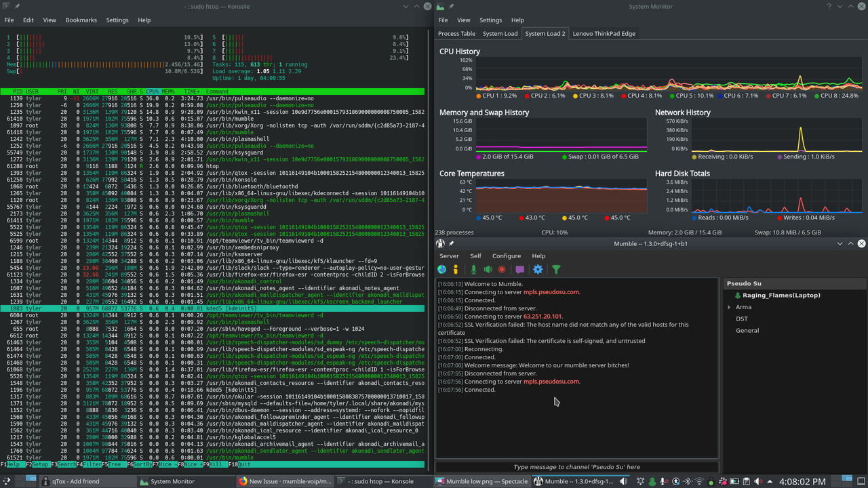The height and width of the screenshot is (488, 868).
Task: Click Mumble's yellow information icon
Action: (x=456, y=270)
